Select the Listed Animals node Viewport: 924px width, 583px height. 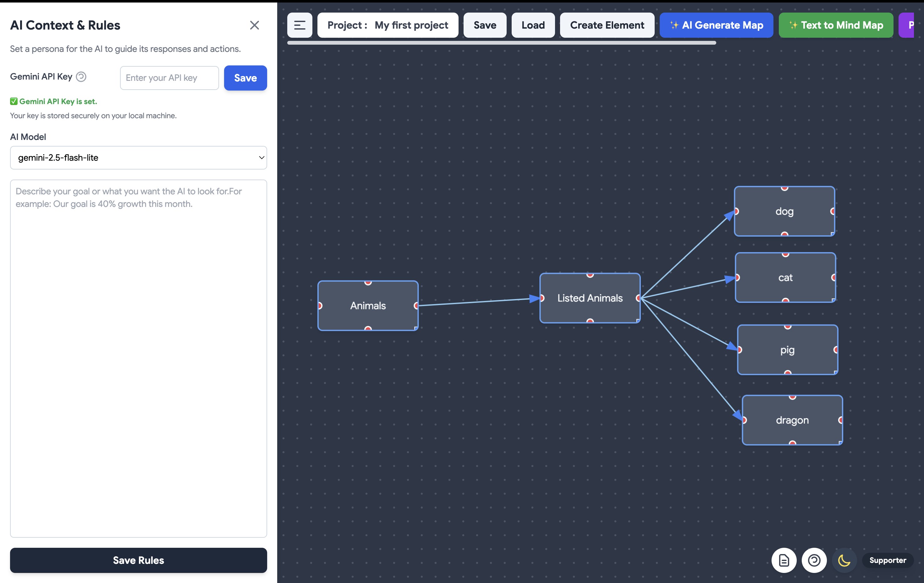(x=590, y=298)
